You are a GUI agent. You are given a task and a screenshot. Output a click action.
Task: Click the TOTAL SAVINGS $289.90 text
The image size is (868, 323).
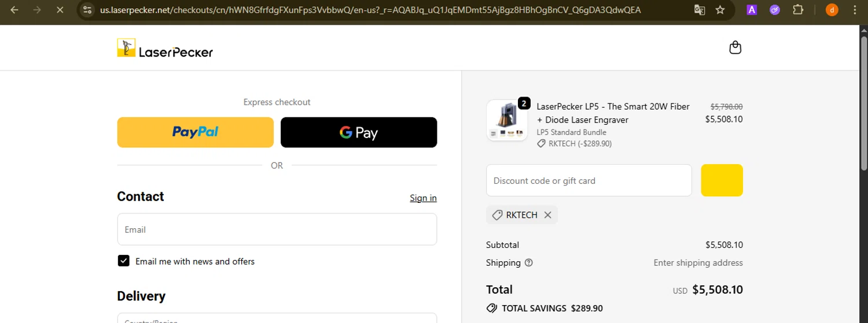pyautogui.click(x=552, y=308)
